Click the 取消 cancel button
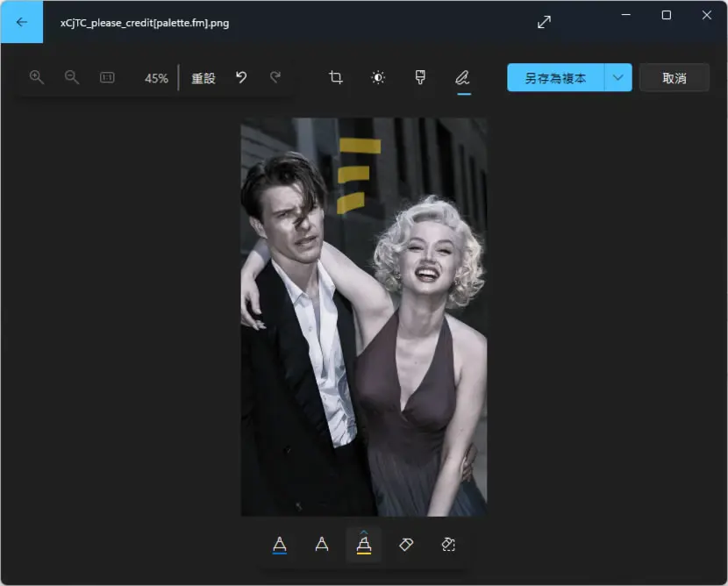 [x=674, y=77]
